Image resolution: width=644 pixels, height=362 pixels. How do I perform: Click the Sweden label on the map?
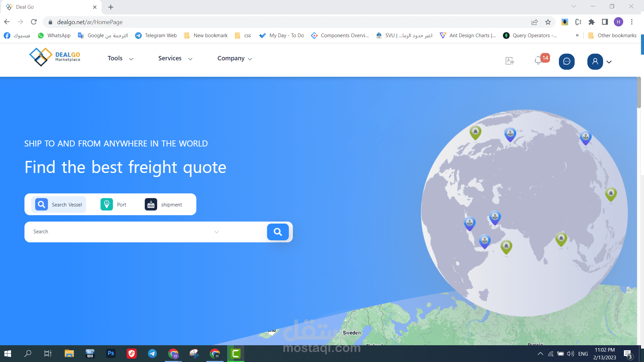point(351,333)
